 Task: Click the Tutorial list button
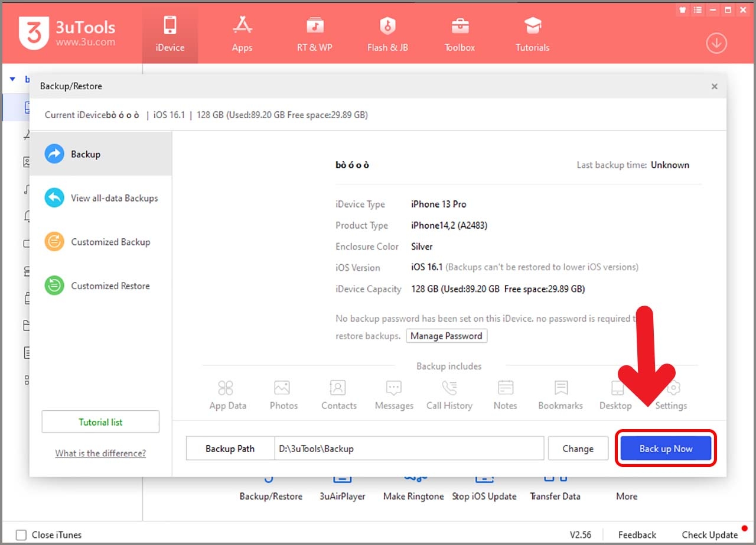click(100, 422)
